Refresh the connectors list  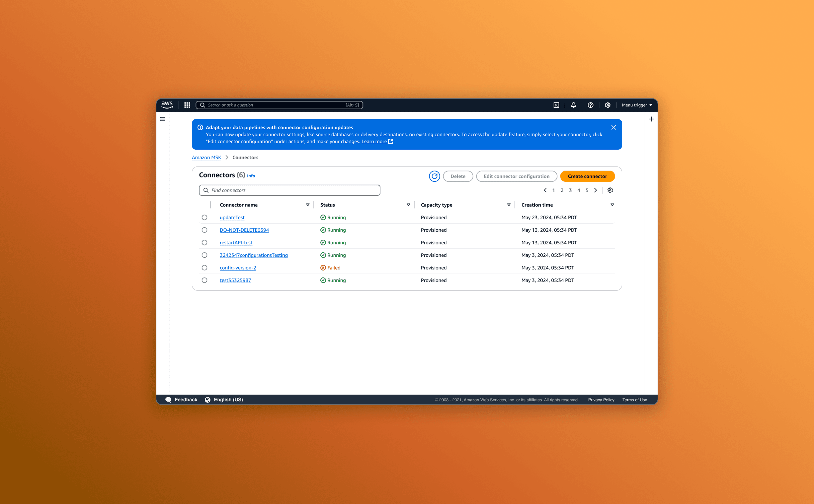tap(434, 176)
